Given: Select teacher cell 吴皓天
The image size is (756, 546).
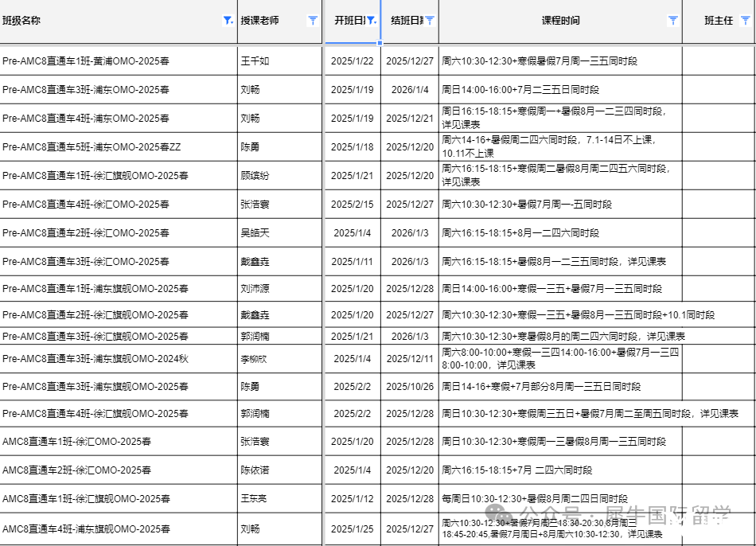Looking at the screenshot, I should point(279,233).
